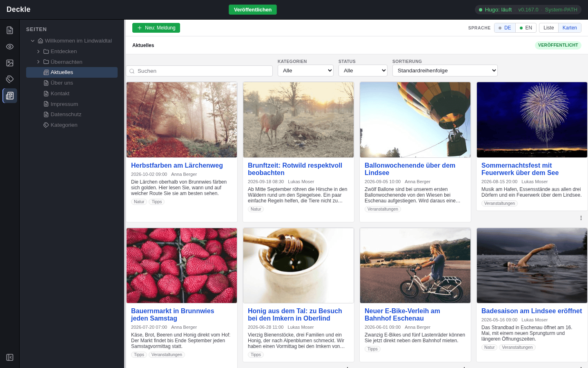The image size is (588, 368).
Task: Open the article Herbstfarben am Lärchenweg
Action: pyautogui.click(x=177, y=166)
